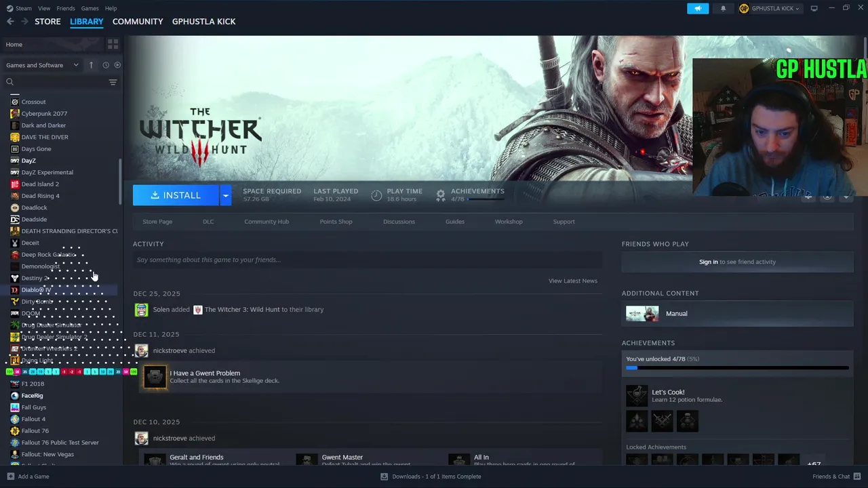
Task: Open the DLC link
Action: point(208,222)
